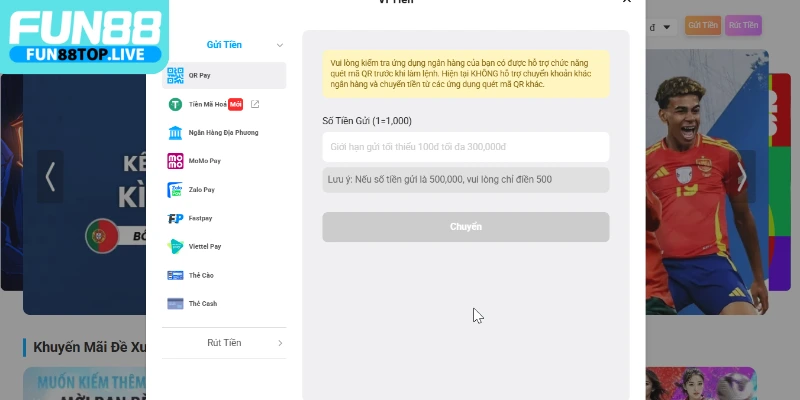This screenshot has height=400, width=800.
Task: Choose Ngân Hàng Địa Phương option
Action: pyautogui.click(x=224, y=133)
